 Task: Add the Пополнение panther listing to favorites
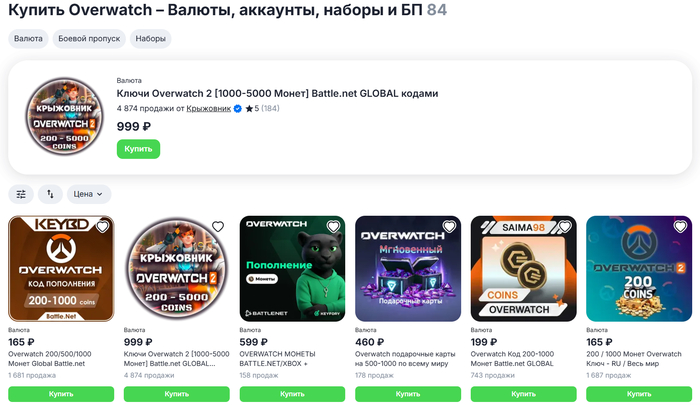point(333,227)
